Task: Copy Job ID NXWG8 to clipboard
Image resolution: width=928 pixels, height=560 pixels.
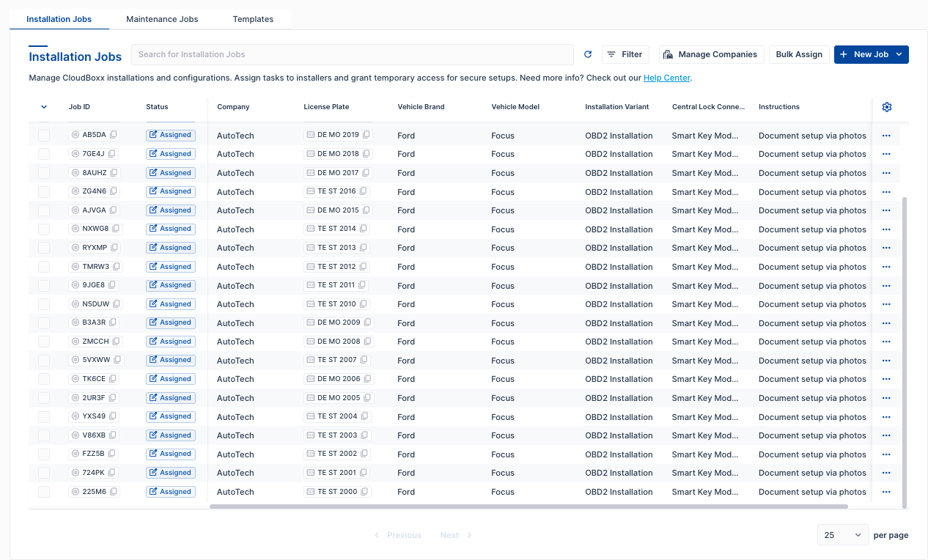Action: [x=116, y=229]
